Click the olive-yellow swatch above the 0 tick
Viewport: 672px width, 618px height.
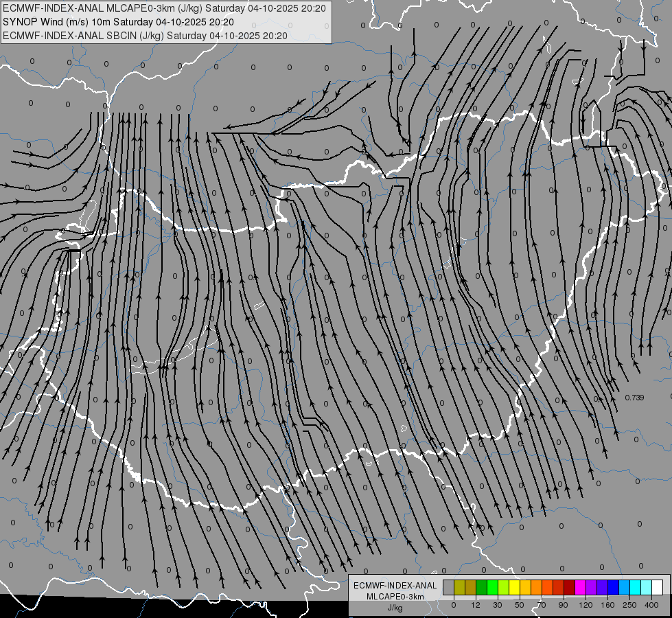[x=459, y=588]
